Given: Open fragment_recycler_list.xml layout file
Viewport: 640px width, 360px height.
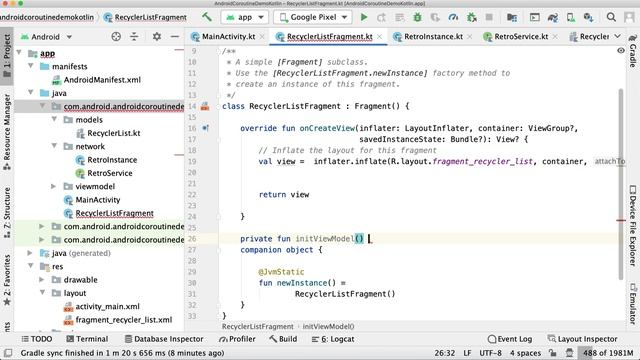Looking at the screenshot, I should 118,320.
